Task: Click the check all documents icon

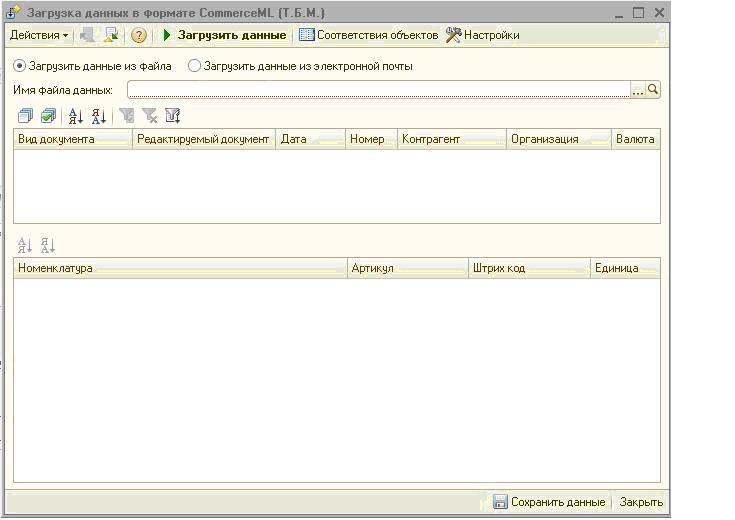Action: click(48, 116)
